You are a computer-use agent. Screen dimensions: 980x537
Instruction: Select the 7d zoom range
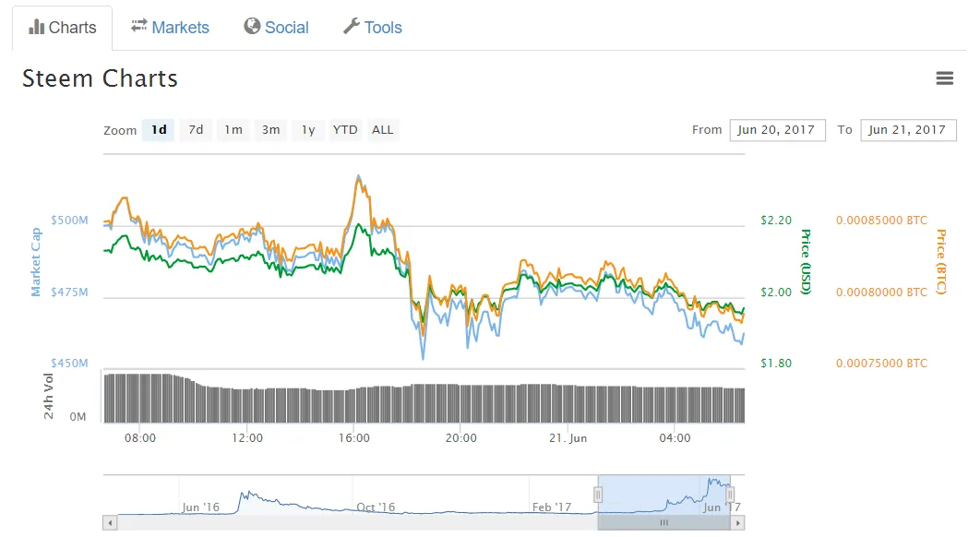[196, 130]
